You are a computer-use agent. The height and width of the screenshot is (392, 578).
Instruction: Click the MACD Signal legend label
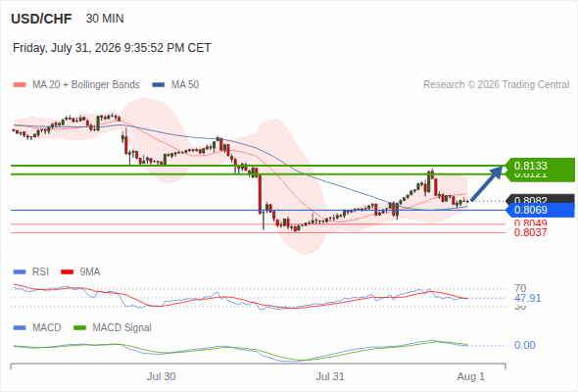(x=122, y=327)
